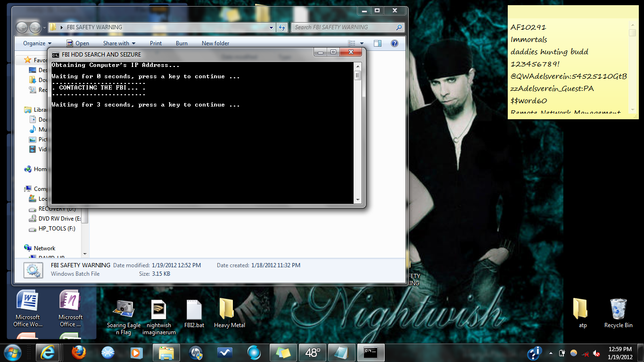Select RECOVERY (D:) in navigation pane

pyautogui.click(x=52, y=209)
